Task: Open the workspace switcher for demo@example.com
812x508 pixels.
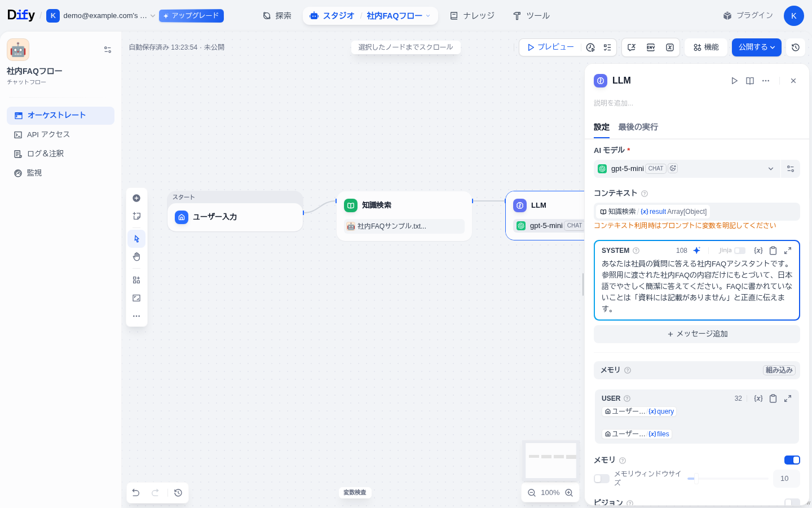Action: tap(101, 16)
